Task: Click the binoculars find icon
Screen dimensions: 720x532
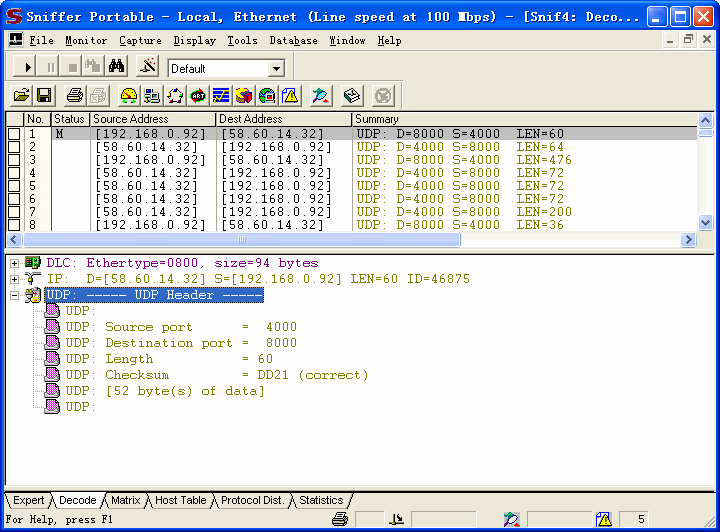Action: 116,67
